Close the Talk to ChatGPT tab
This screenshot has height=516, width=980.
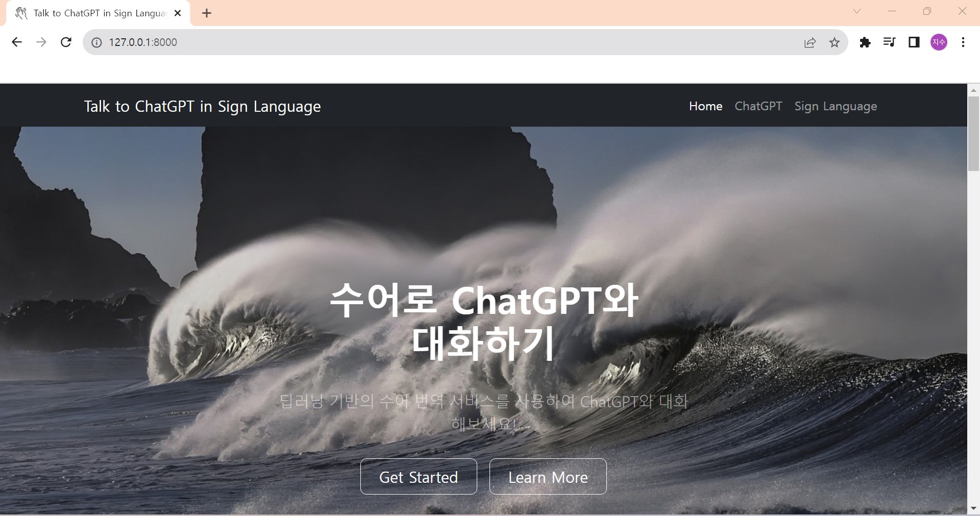point(178,13)
